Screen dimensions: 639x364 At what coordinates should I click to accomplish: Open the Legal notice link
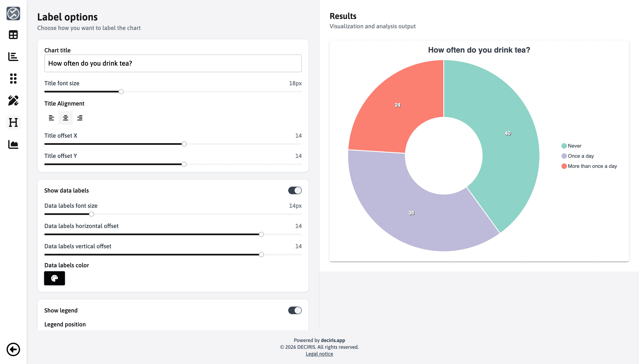(x=319, y=354)
